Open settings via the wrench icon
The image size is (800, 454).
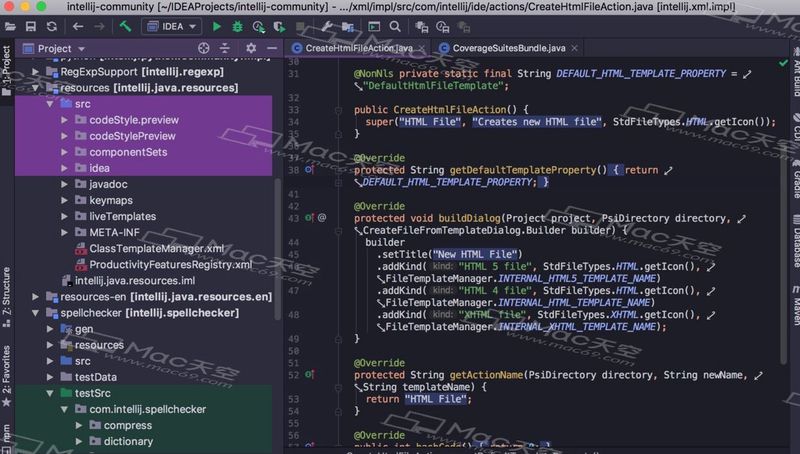[327, 27]
